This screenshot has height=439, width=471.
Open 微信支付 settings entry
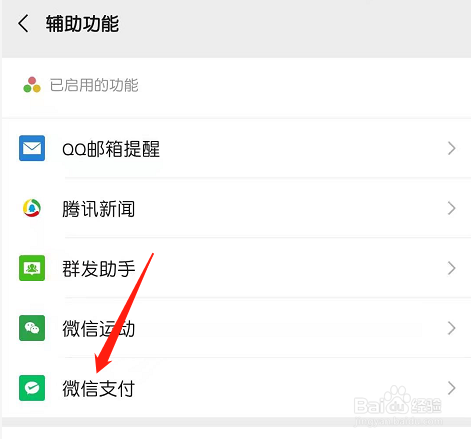[236, 388]
